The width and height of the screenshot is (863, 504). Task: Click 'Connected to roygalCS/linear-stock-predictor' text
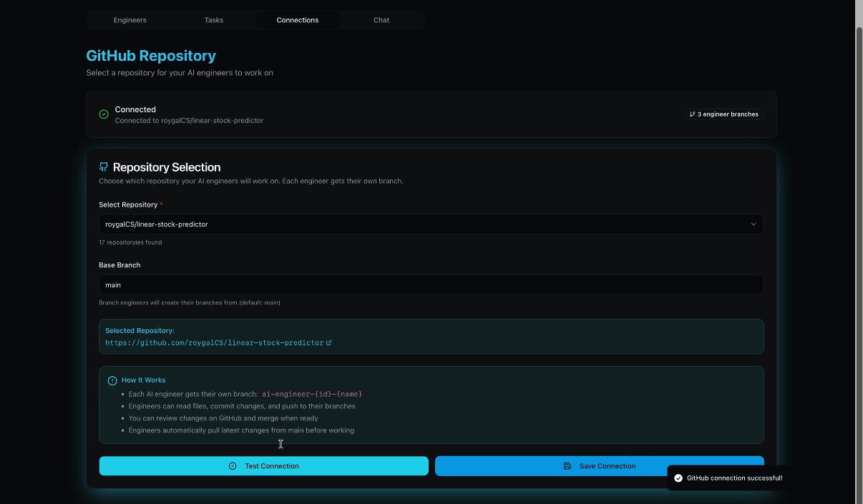click(189, 121)
